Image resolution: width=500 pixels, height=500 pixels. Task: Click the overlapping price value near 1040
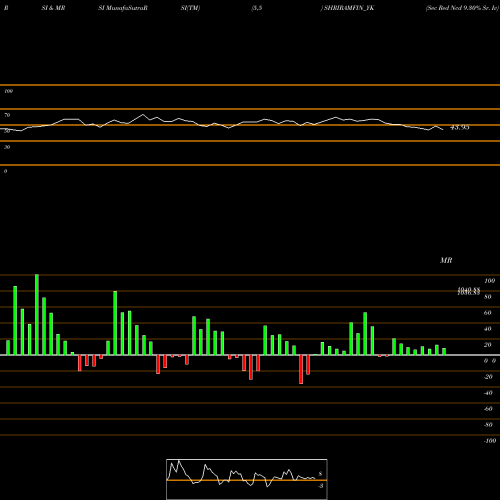coord(469,291)
